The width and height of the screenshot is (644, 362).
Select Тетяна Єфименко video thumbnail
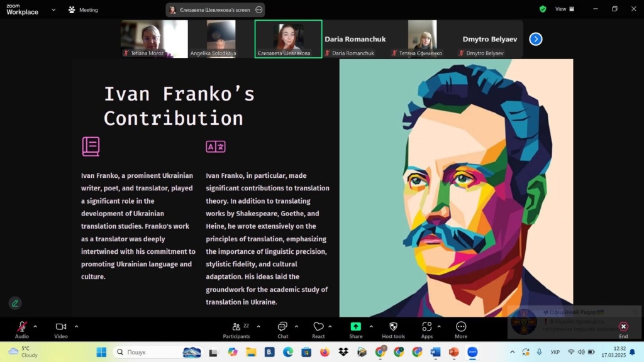(423, 39)
